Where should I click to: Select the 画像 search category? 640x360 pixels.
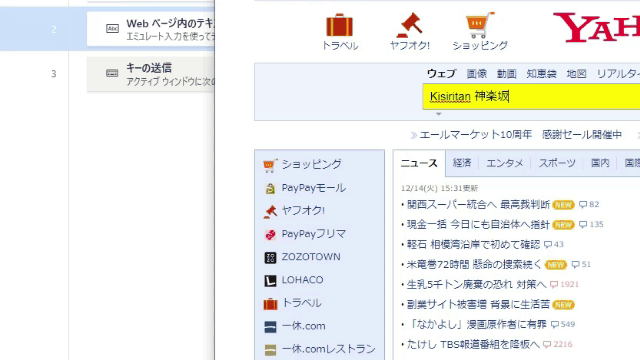tap(477, 73)
